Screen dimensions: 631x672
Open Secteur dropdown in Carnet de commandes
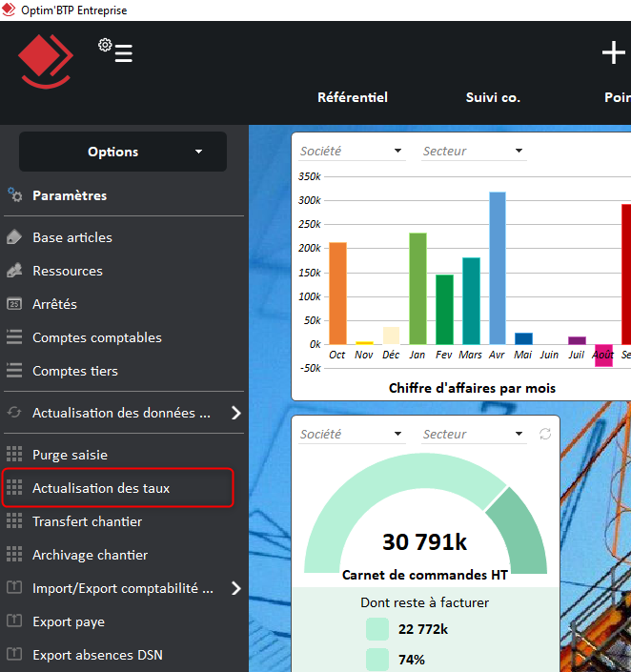[474, 434]
